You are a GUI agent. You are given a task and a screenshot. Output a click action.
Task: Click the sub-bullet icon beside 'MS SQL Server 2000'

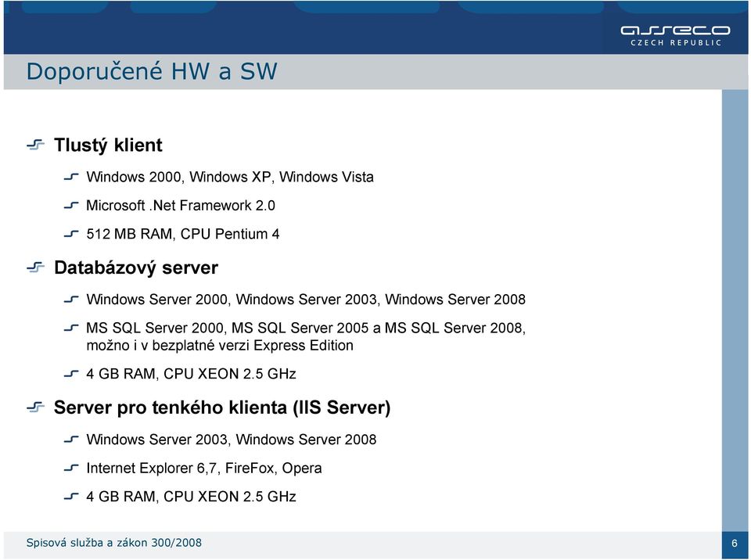[71, 328]
